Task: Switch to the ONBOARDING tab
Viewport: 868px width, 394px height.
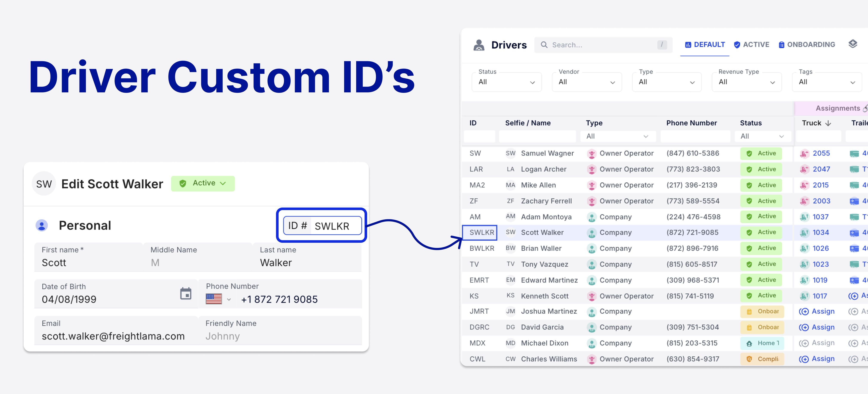Action: coord(807,45)
